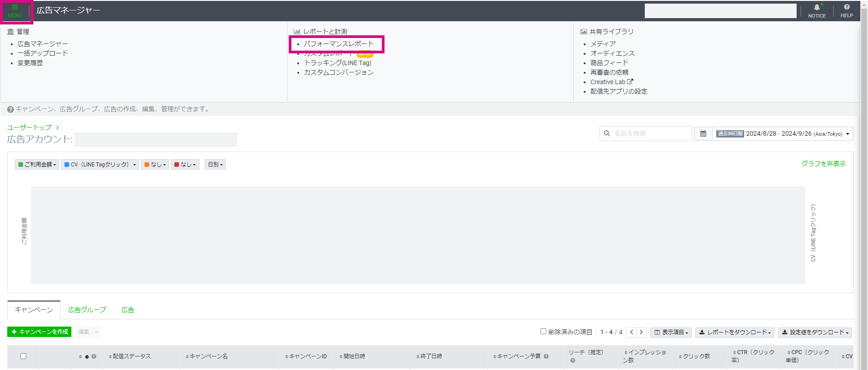Open メディア in shared library
868x370 pixels.
tap(603, 44)
